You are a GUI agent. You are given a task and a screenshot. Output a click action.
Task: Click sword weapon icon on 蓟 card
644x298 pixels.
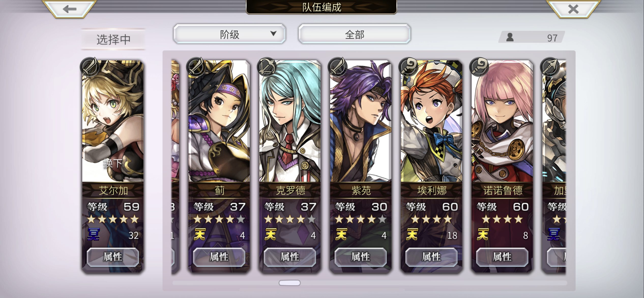196,67
